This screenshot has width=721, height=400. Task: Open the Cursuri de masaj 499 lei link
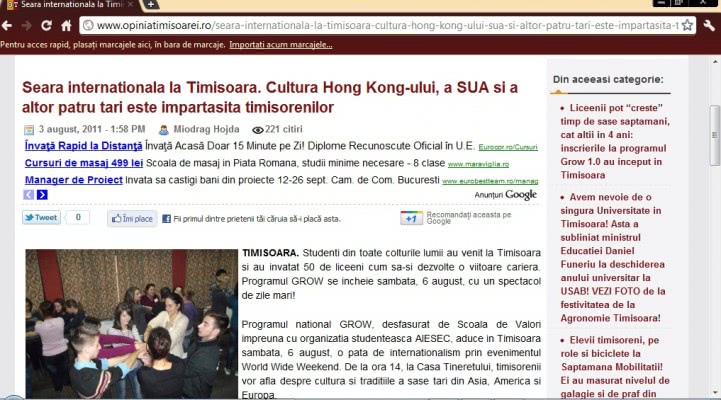click(x=83, y=163)
